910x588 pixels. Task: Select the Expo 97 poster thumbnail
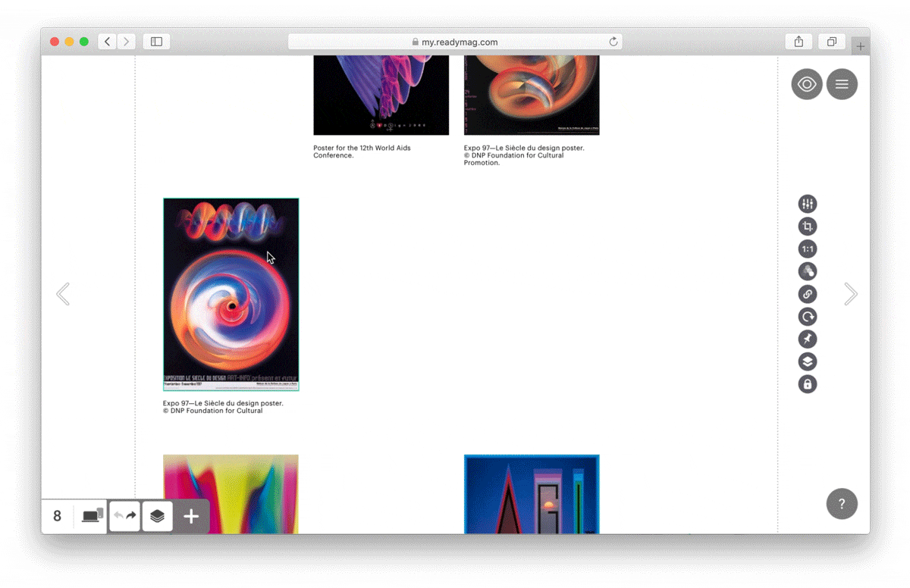pos(231,295)
